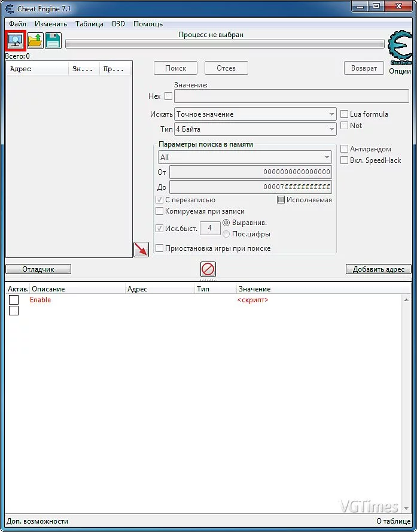Open the Файл menu
417x532 pixels.
tap(17, 24)
